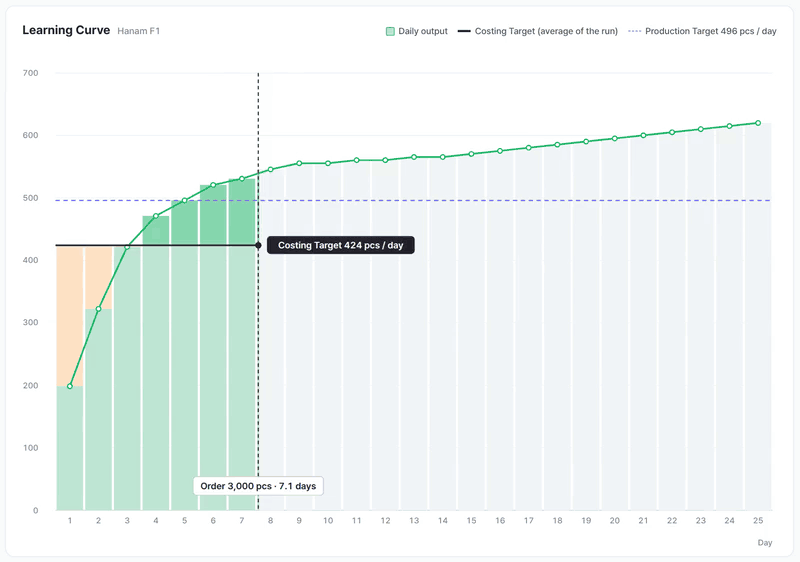Select the day 8 curve data point

[x=270, y=169]
